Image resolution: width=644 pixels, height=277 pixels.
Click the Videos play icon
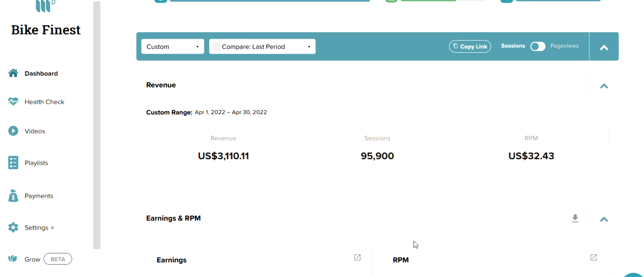point(13,131)
